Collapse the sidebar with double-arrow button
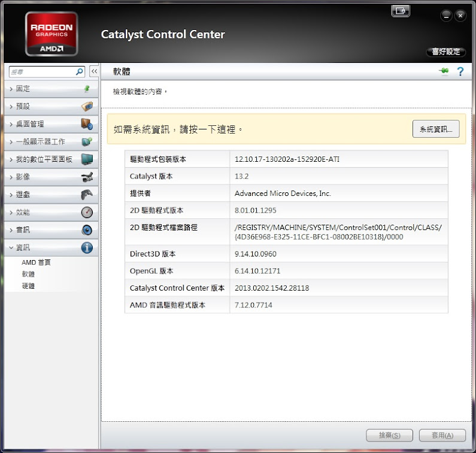This screenshot has height=453, width=476. [94, 71]
